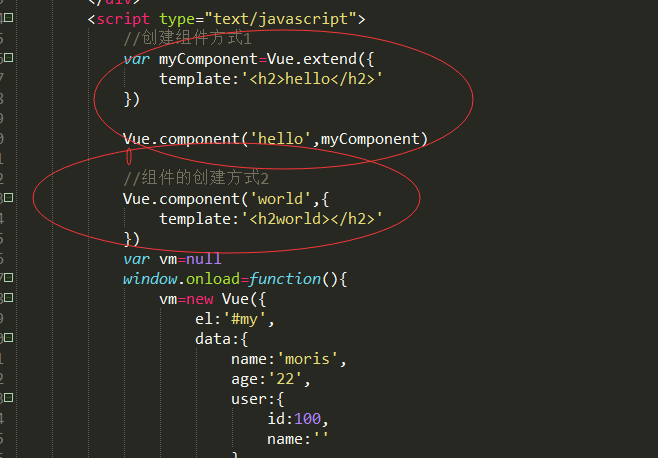Collapse fold marker at vm=new Vue line
This screenshot has height=458, width=658.
point(9,298)
